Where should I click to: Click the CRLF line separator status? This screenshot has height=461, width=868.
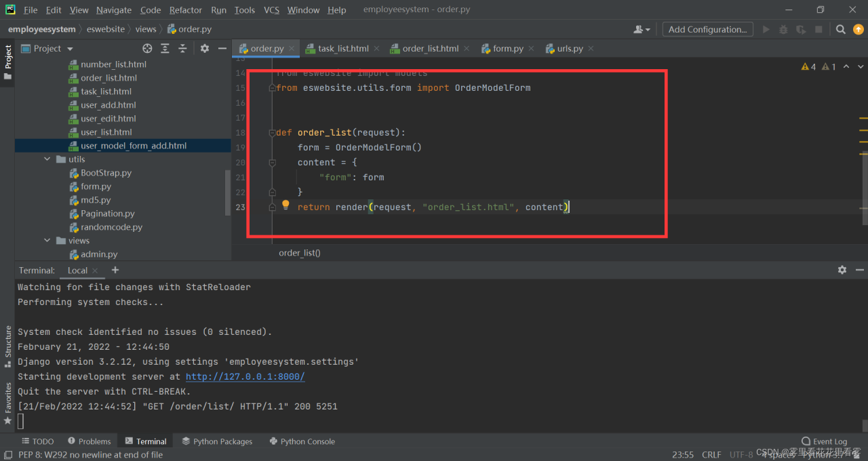tap(712, 455)
